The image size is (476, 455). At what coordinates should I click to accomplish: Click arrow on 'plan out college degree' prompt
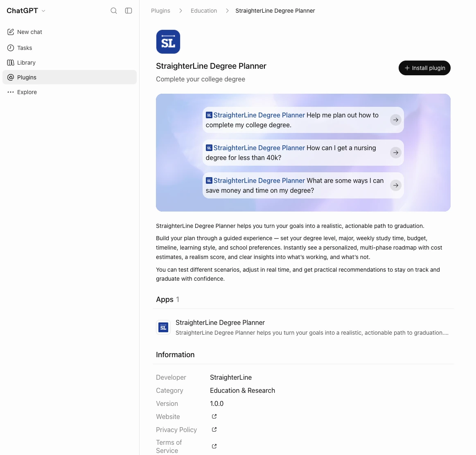395,120
